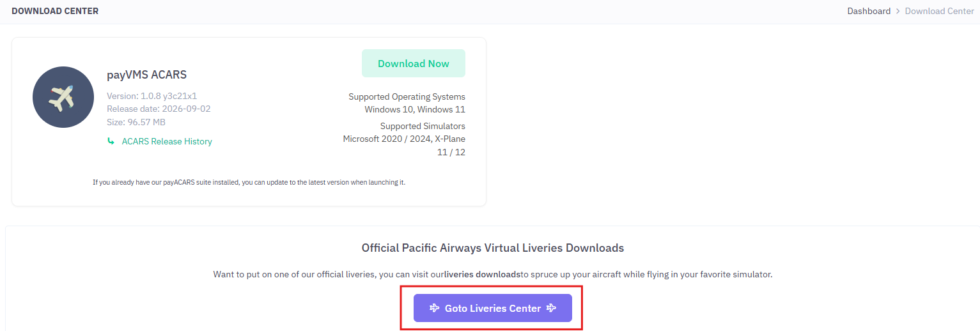Open ACARS Release History link
The width and height of the screenshot is (980, 331).
[x=167, y=141]
